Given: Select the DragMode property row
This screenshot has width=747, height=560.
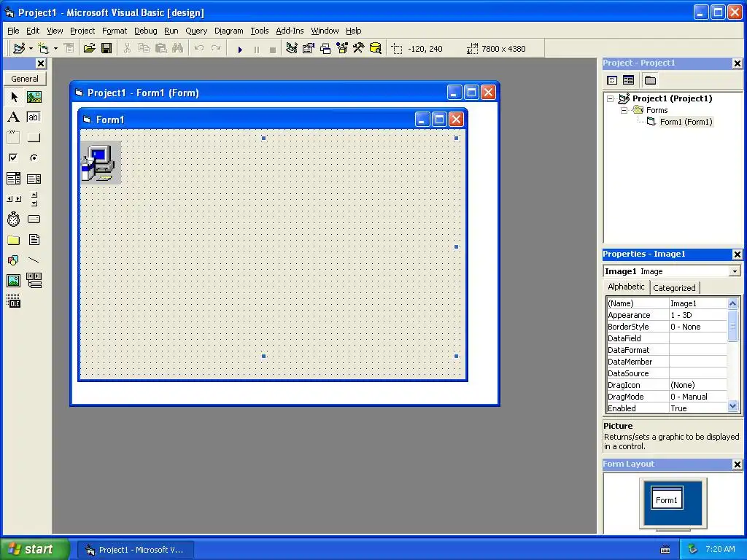Looking at the screenshot, I should pyautogui.click(x=667, y=397).
